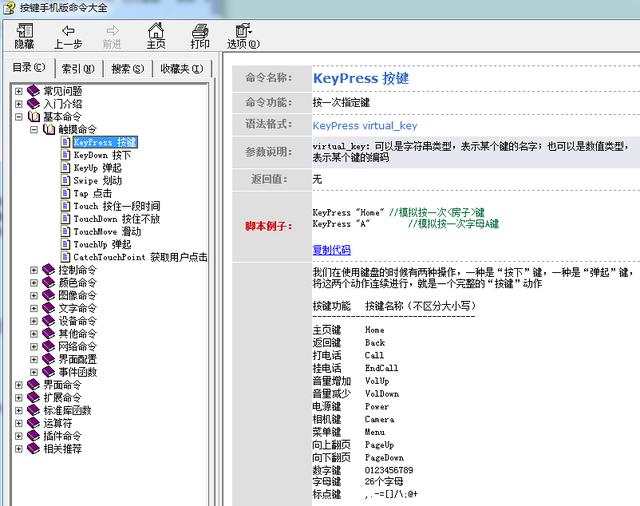Expand the 常见问题 tree node

[18, 91]
